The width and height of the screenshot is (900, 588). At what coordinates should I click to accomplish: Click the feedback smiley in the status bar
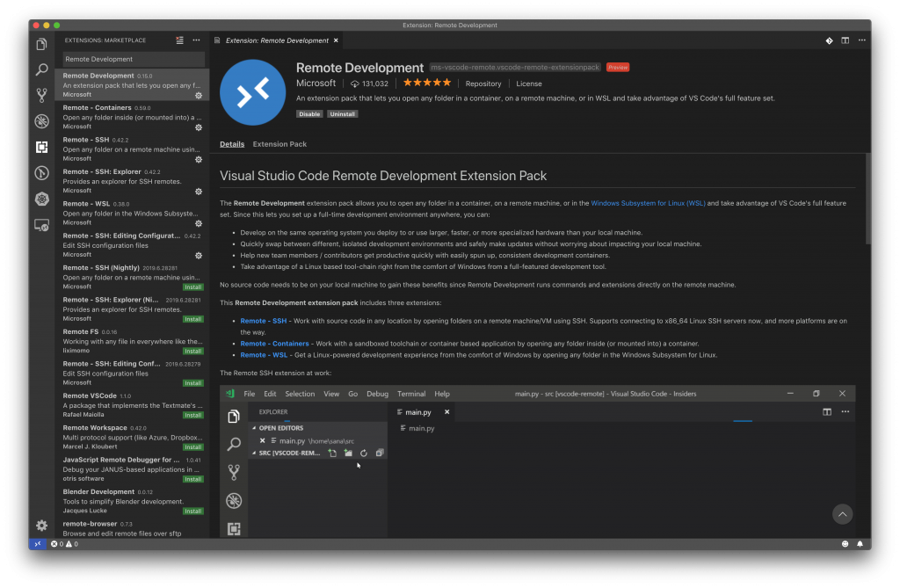click(x=845, y=544)
